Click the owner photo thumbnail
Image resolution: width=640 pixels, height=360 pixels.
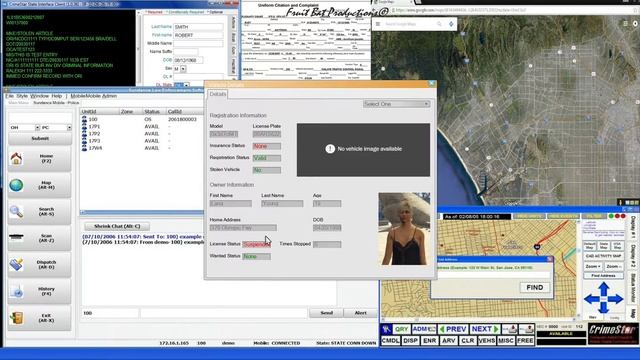click(404, 229)
